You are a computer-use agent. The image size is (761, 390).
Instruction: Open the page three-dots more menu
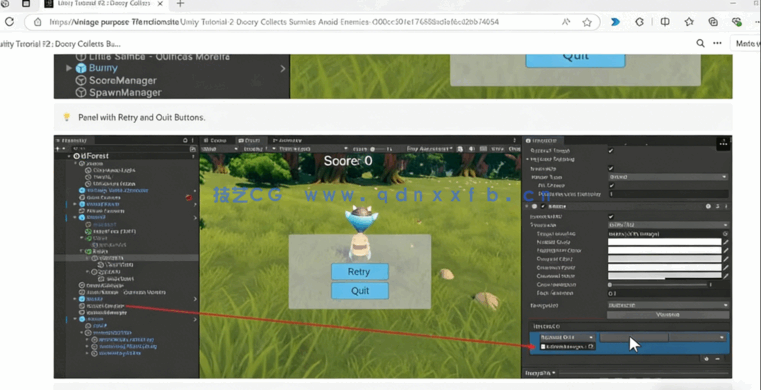717,43
